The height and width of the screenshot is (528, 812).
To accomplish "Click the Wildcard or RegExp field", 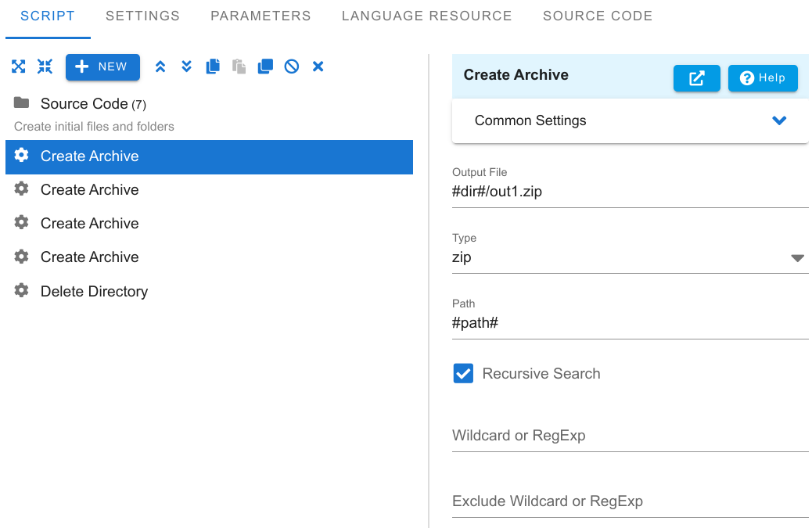I will click(631, 436).
